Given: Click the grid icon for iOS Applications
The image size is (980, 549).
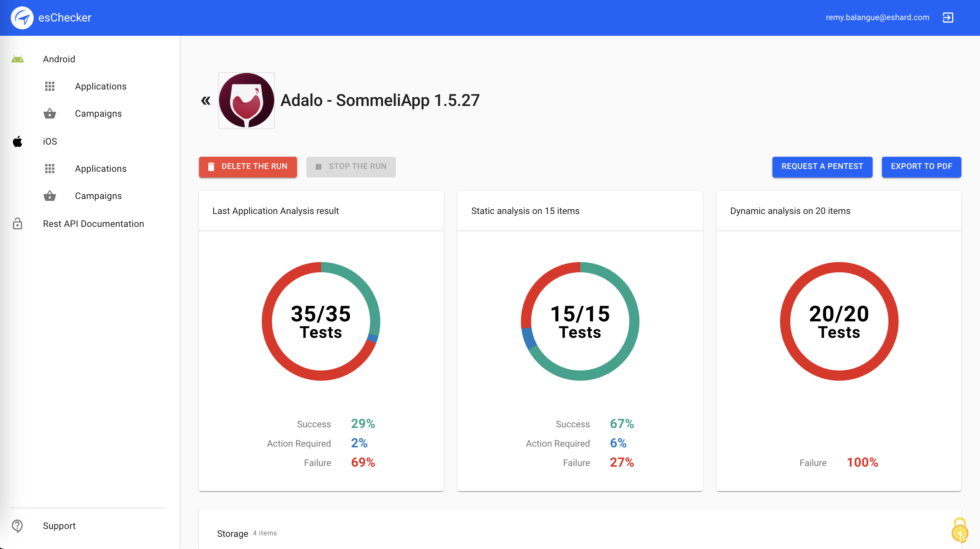Looking at the screenshot, I should coord(50,169).
